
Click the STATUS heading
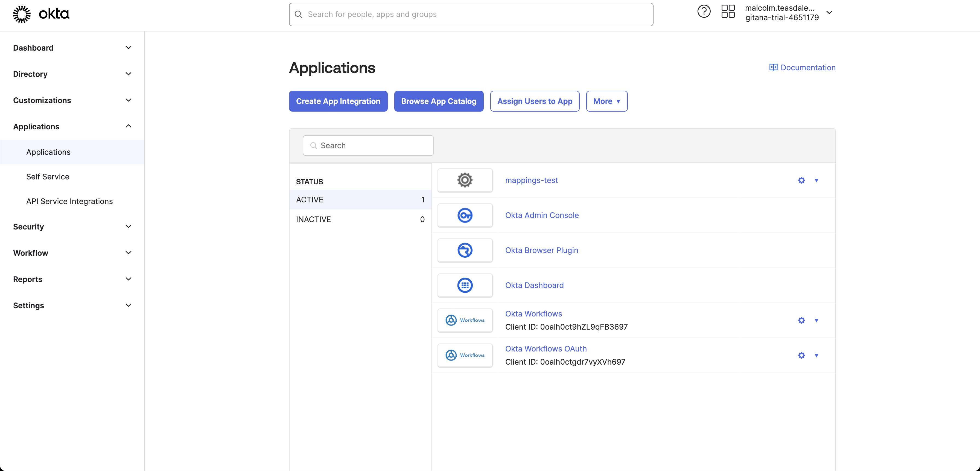point(309,182)
